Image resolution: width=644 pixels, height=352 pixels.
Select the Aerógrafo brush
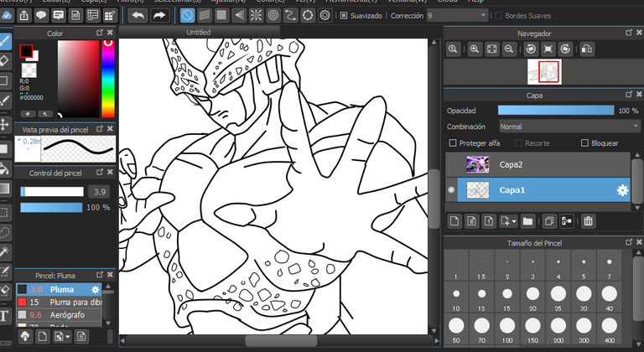point(59,315)
